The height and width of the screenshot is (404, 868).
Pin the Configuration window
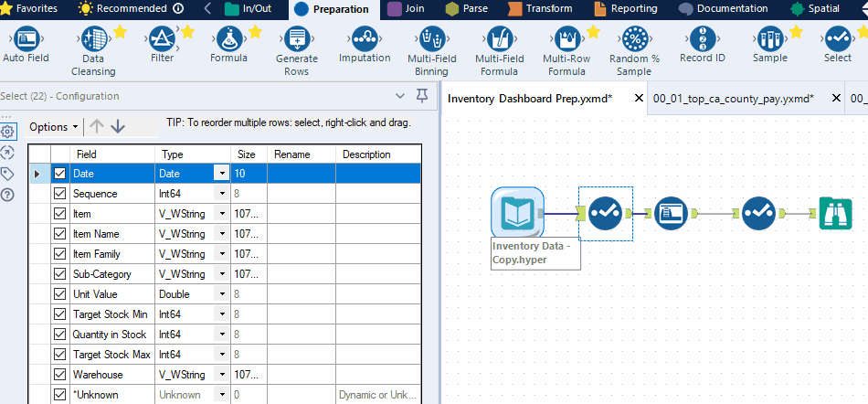[x=422, y=96]
